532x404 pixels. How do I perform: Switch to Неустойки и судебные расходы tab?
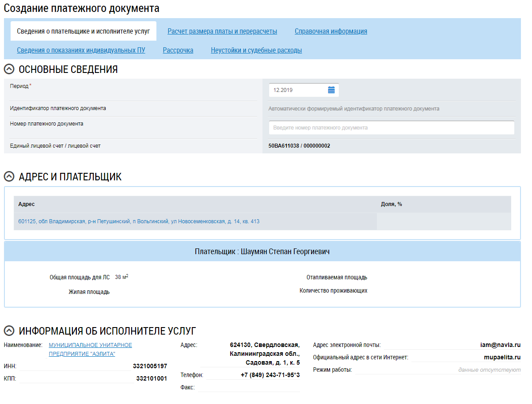tap(256, 50)
